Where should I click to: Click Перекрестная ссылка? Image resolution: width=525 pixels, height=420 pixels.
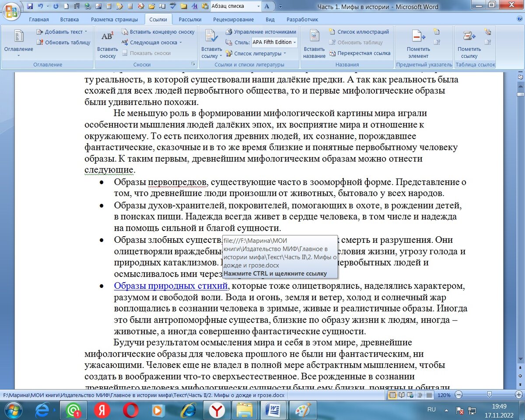360,53
